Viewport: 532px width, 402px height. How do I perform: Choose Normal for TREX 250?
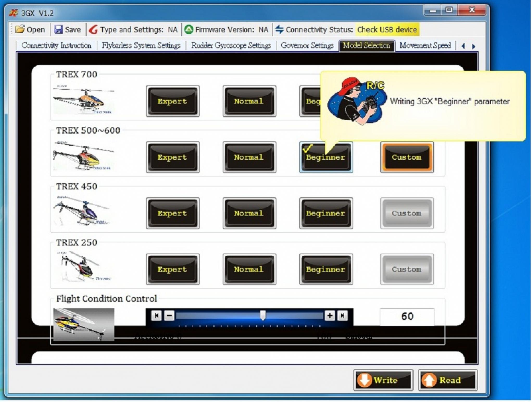tap(249, 269)
